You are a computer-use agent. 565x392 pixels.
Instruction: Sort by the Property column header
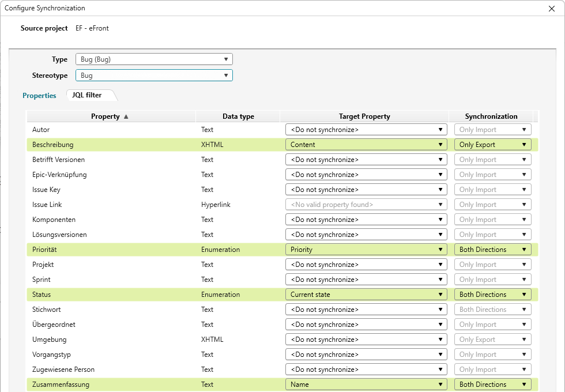click(111, 116)
